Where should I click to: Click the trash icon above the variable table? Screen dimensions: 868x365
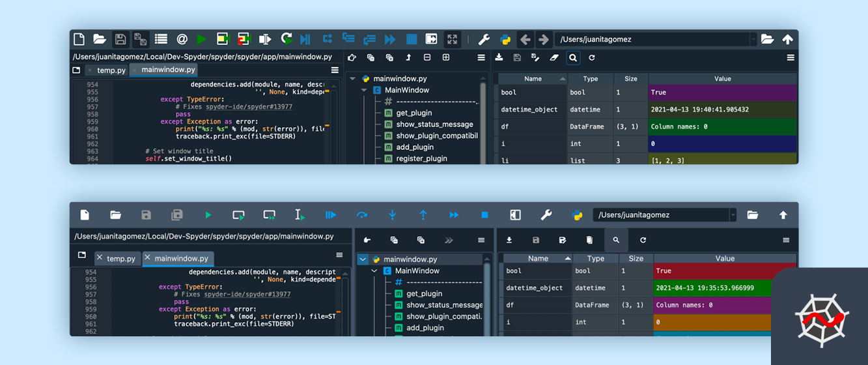[589, 240]
